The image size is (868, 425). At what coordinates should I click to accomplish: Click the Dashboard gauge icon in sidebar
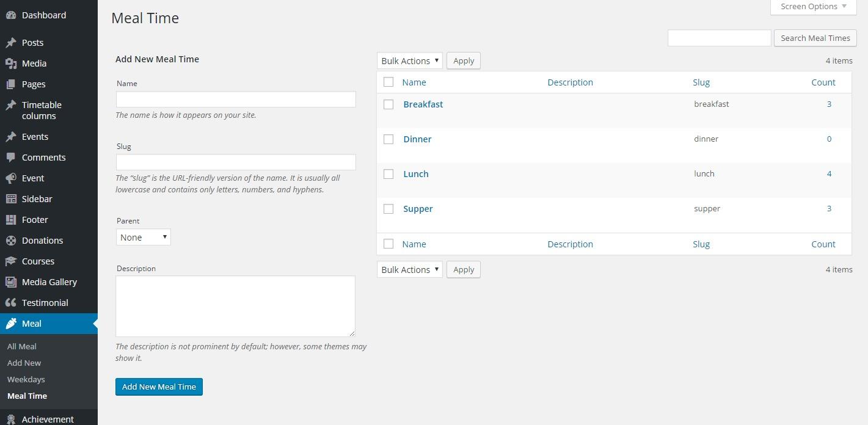pos(10,15)
